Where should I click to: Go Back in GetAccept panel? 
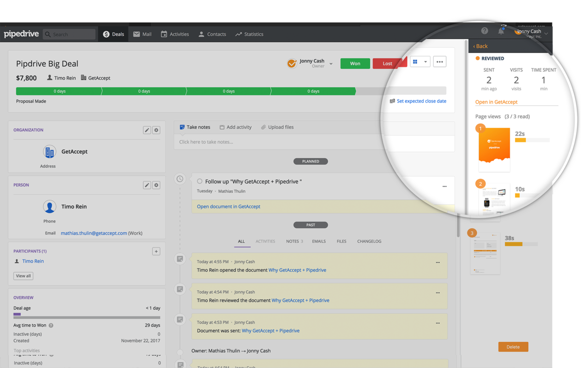(481, 46)
